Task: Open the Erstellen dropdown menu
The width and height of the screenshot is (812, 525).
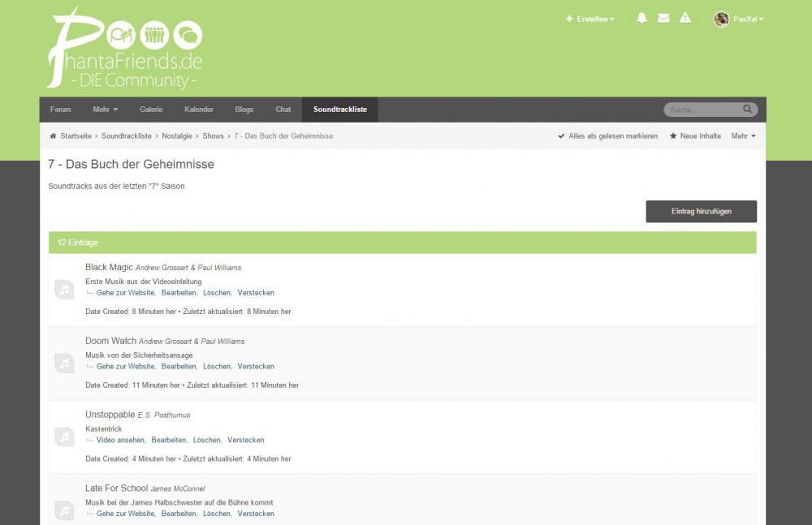Action: tap(590, 19)
